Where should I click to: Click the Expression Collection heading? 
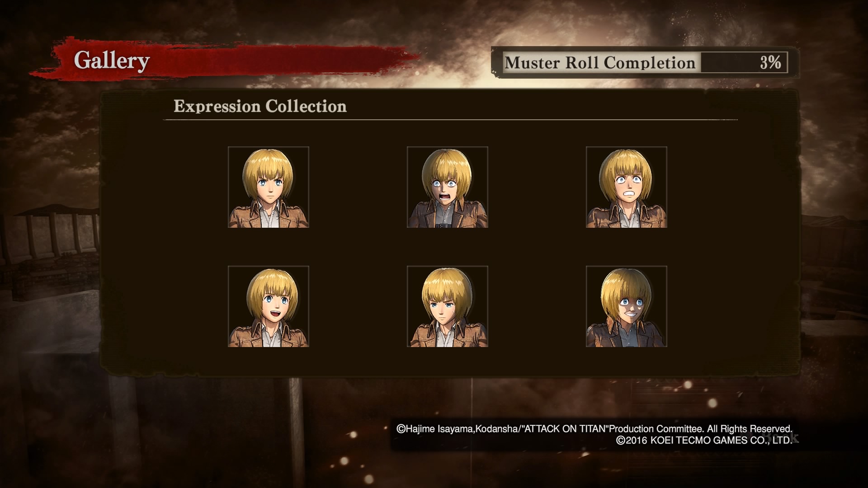[x=260, y=106]
